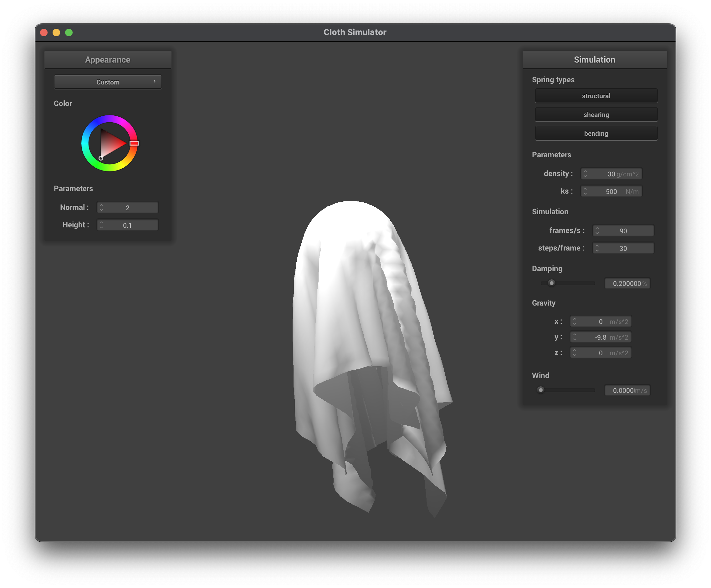This screenshot has height=588, width=711.
Task: Open the Custom appearance dropdown
Action: (108, 82)
